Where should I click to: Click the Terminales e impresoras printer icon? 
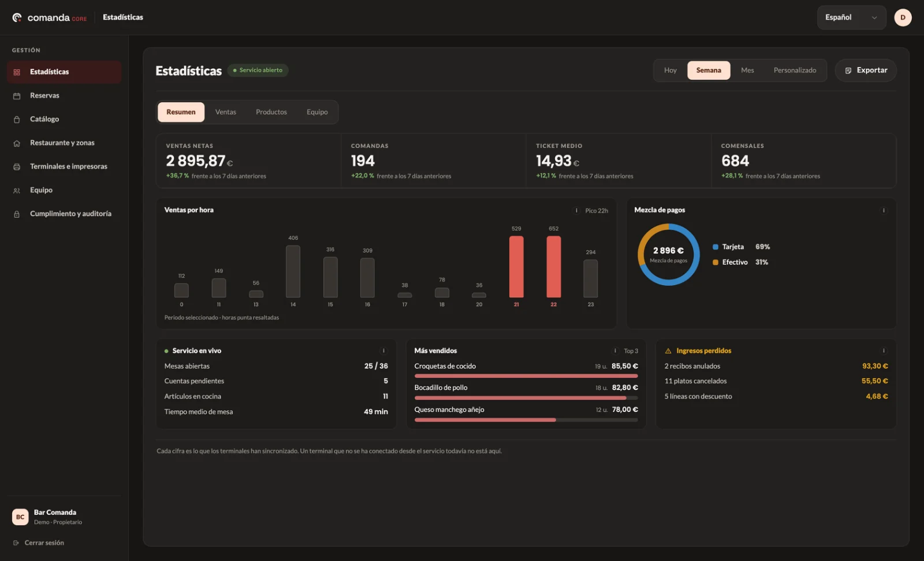[x=17, y=167]
